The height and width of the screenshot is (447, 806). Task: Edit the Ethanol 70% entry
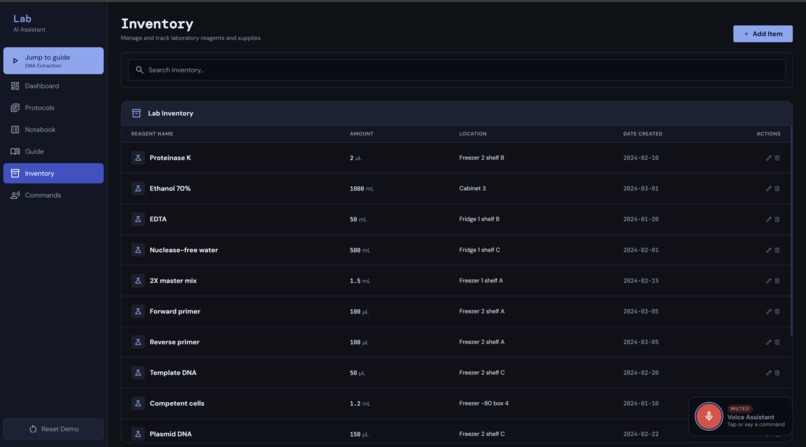[768, 189]
